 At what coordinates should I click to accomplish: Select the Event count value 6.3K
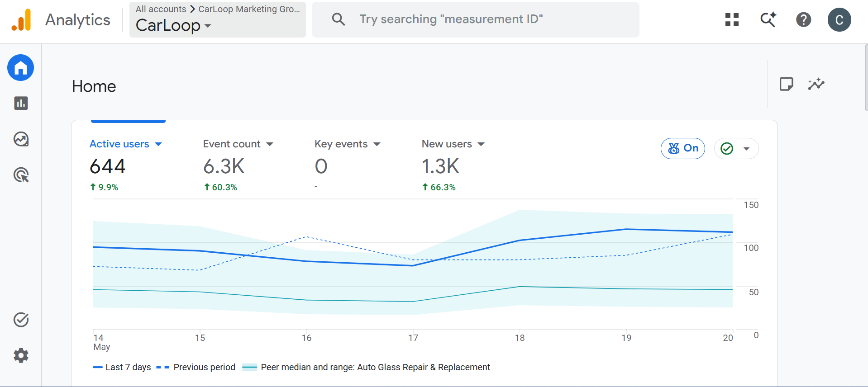[224, 166]
